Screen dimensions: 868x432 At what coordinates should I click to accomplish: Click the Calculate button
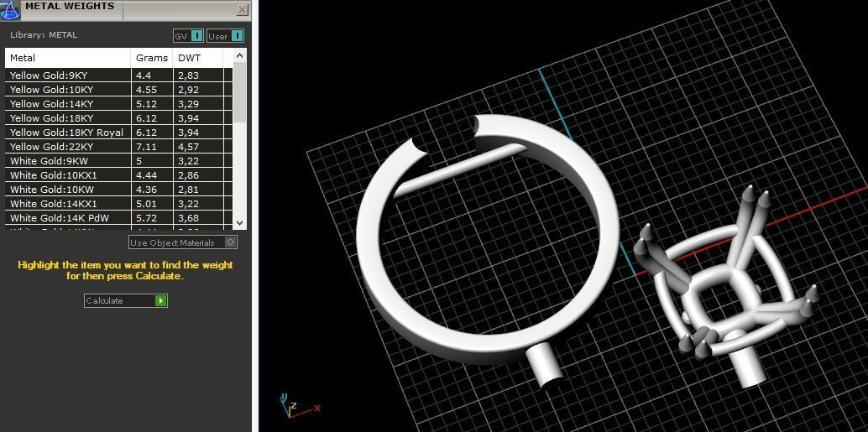tap(126, 300)
